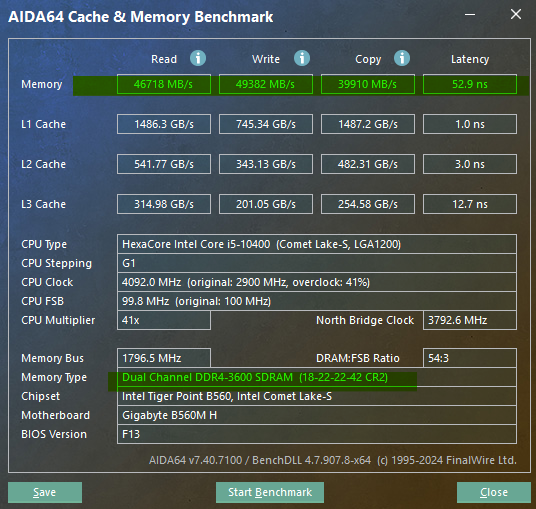This screenshot has height=509, width=536.
Task: Click the Motherboard field Gigabyte B560M H
Action: [317, 415]
